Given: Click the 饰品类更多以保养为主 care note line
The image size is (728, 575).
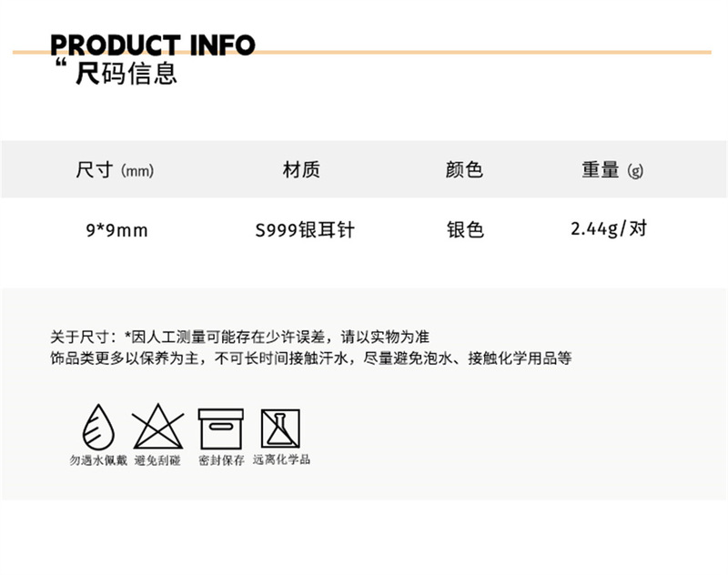Looking at the screenshot, I should (x=310, y=358).
